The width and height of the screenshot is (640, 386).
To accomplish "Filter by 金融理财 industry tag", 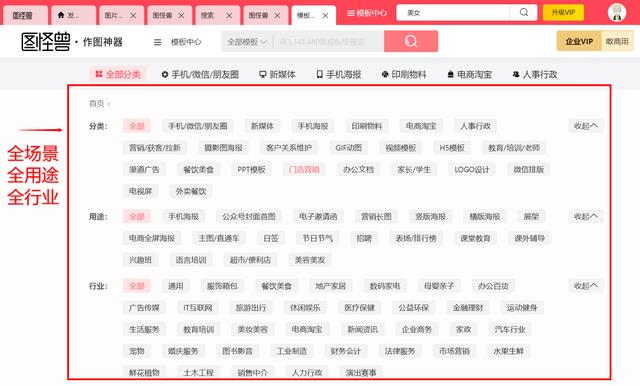I will pyautogui.click(x=468, y=307).
